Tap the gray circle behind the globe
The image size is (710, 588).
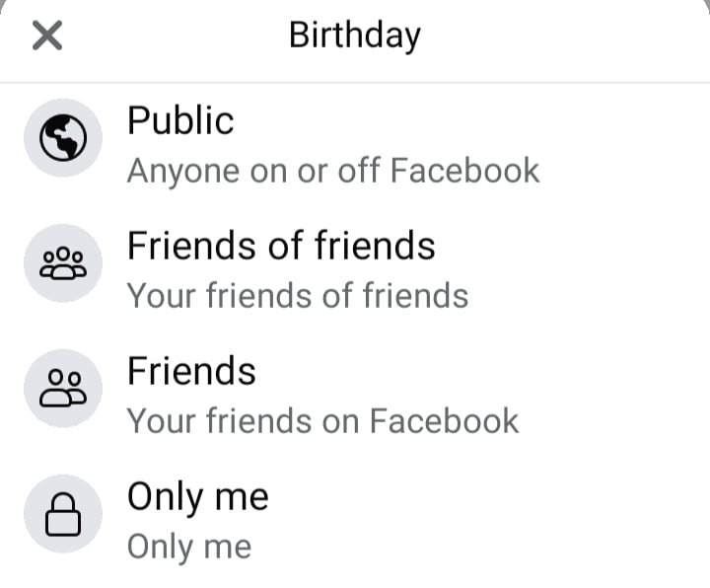[63, 138]
